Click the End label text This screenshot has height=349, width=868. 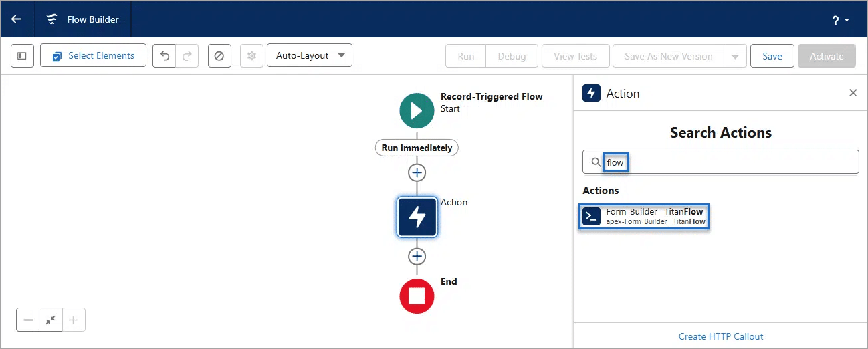point(449,281)
